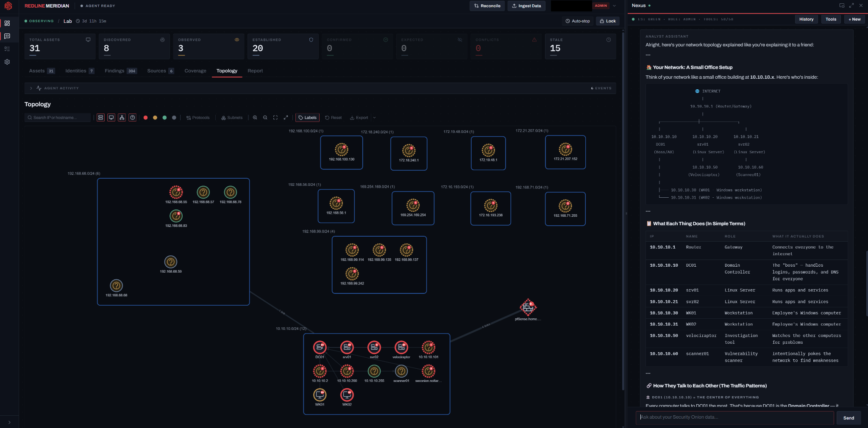Open the admin user dropdown chevron
The height and width of the screenshot is (428, 868).
[615, 6]
